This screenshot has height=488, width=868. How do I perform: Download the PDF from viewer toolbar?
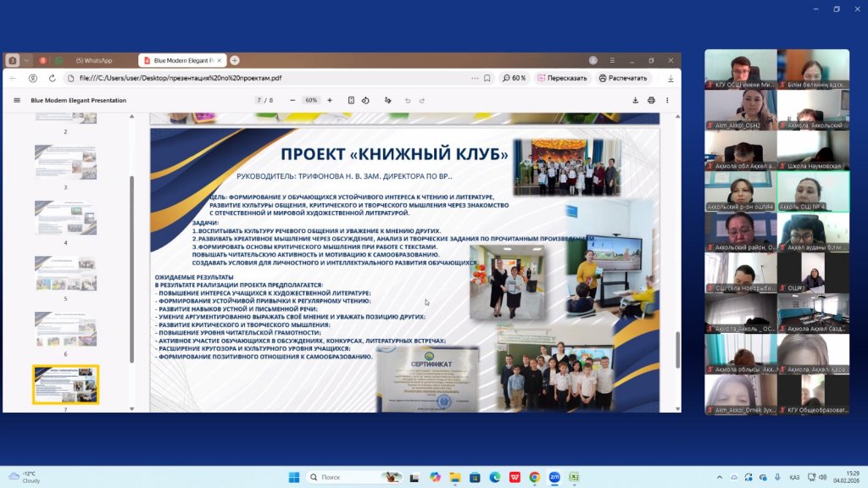tap(635, 100)
